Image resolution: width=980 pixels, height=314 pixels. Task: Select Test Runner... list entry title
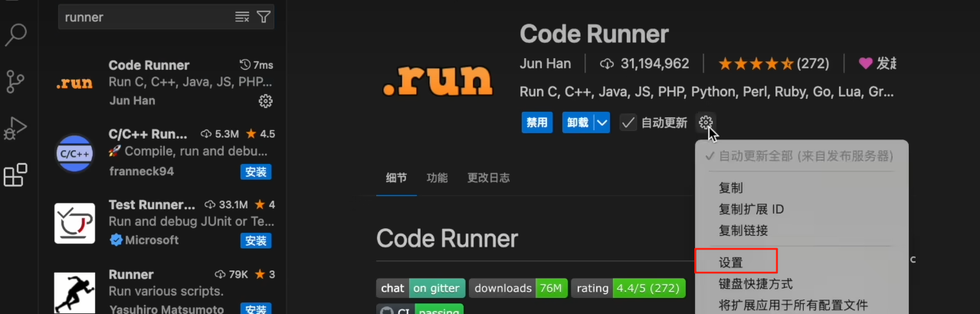152,204
